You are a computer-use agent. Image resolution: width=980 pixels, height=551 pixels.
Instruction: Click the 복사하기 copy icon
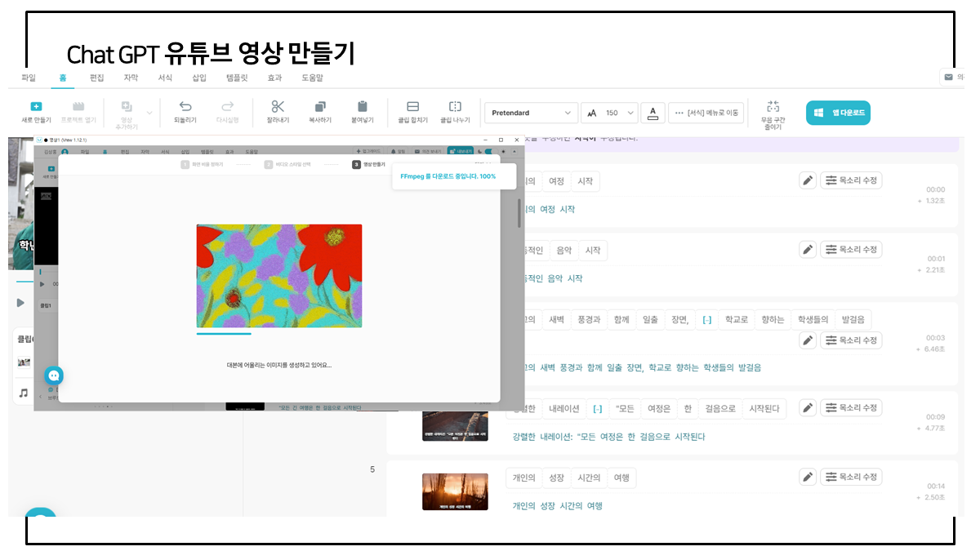[320, 106]
